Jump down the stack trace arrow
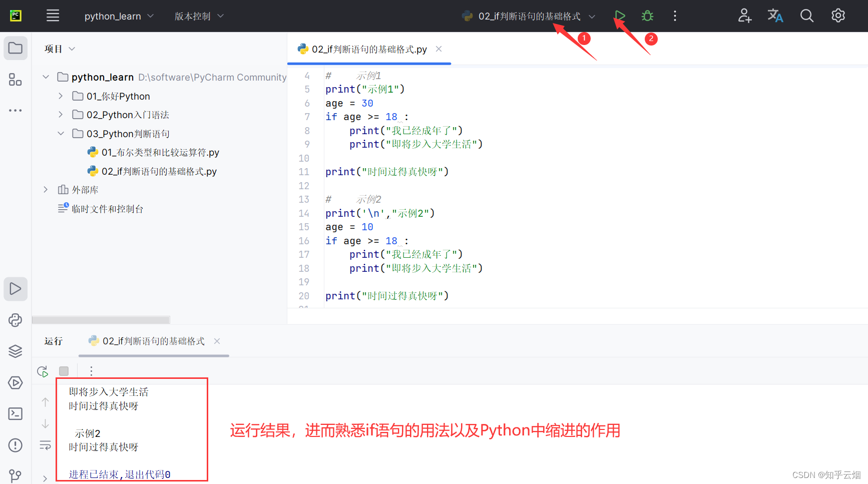Image resolution: width=868 pixels, height=484 pixels. coord(45,424)
